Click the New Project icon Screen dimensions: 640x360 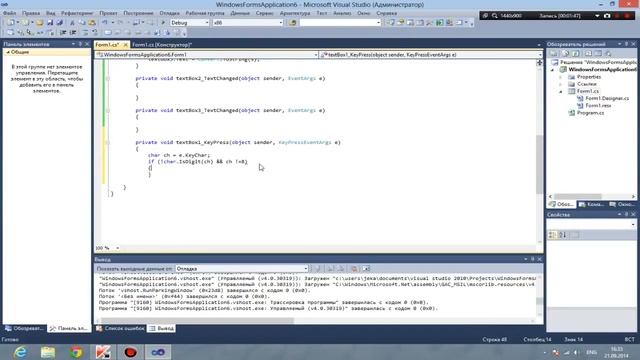click(x=11, y=22)
